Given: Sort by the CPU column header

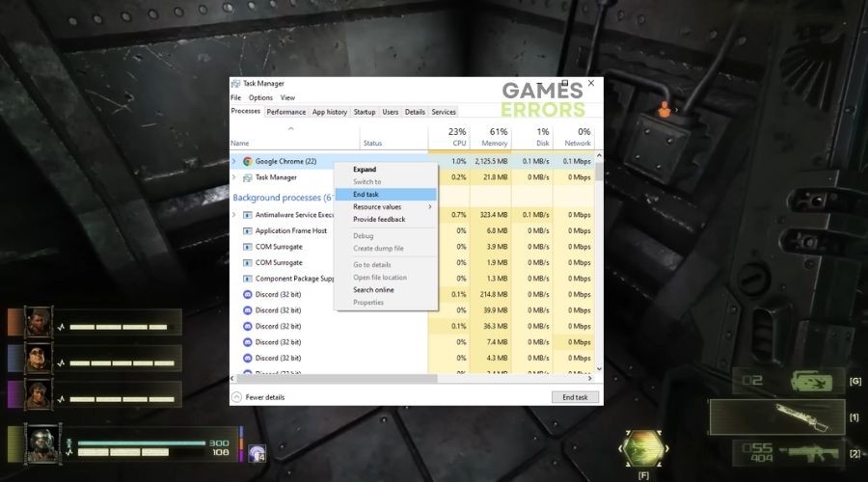Looking at the screenshot, I should (448, 137).
